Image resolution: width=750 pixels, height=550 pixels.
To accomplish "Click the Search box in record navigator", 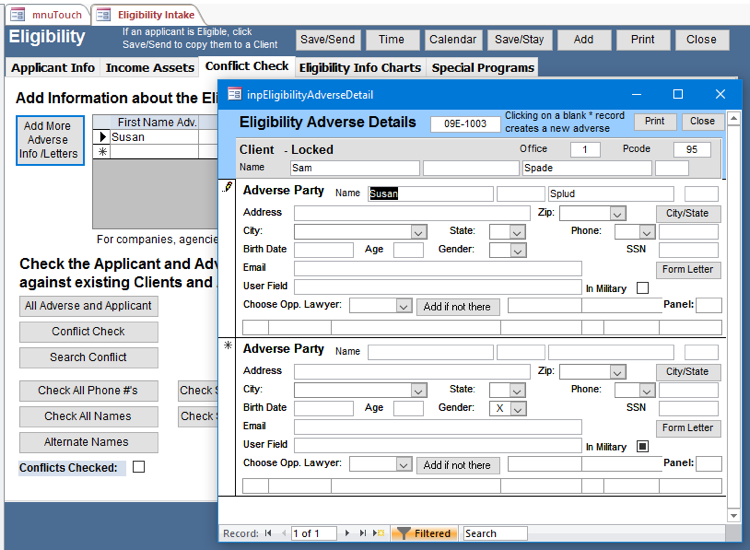I will pos(494,534).
